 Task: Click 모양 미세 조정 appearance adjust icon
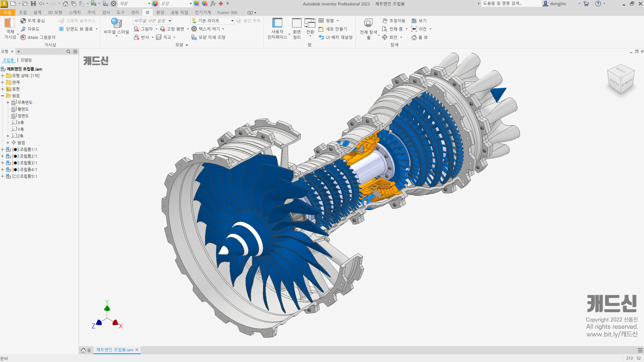click(x=194, y=37)
